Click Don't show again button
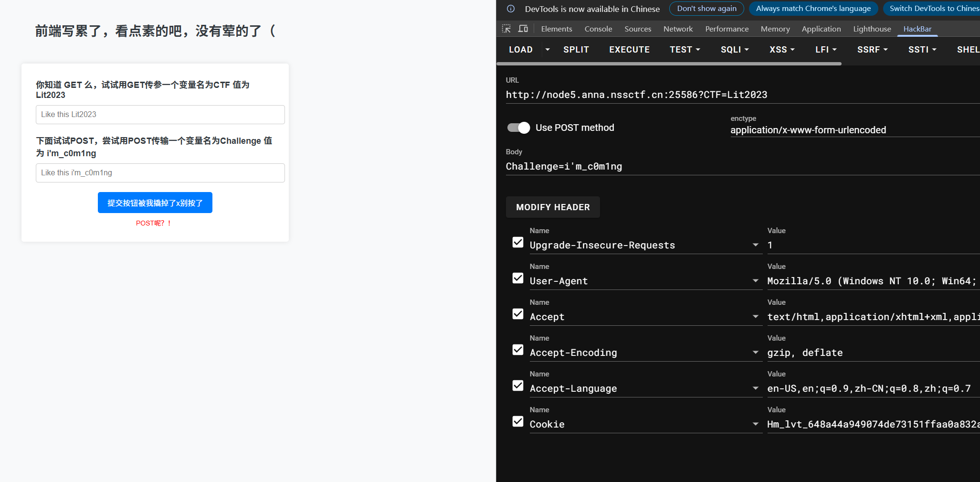This screenshot has height=482, width=980. [x=706, y=9]
